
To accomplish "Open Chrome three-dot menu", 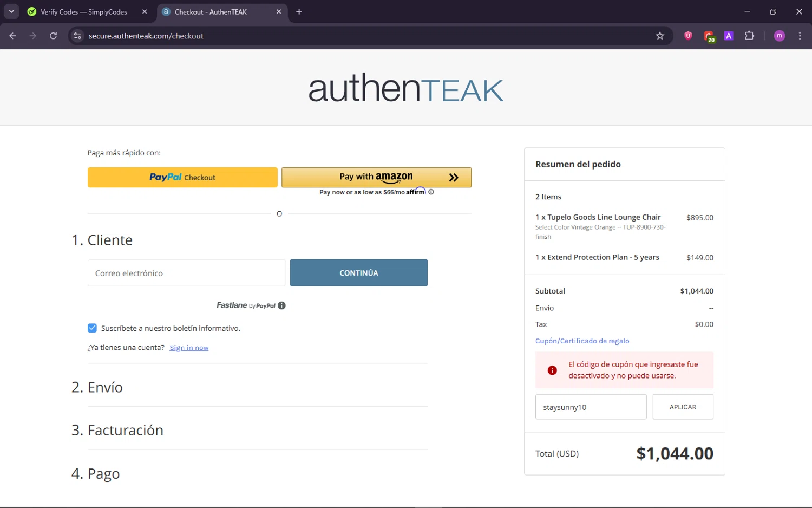I will click(800, 36).
